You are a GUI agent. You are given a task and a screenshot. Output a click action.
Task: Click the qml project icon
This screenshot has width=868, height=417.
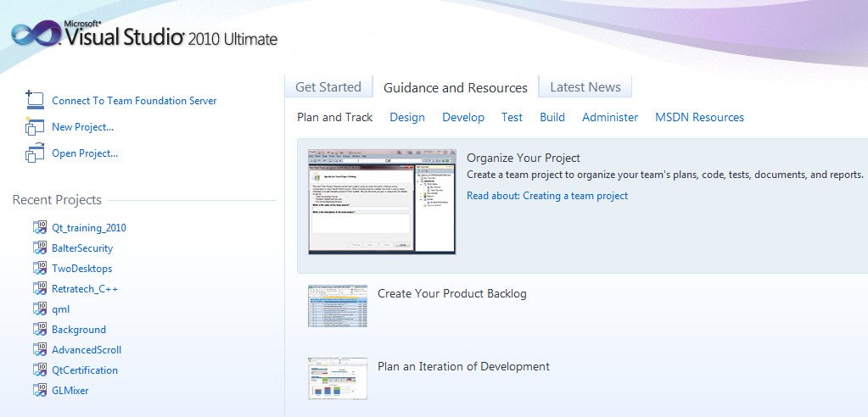tap(39, 309)
